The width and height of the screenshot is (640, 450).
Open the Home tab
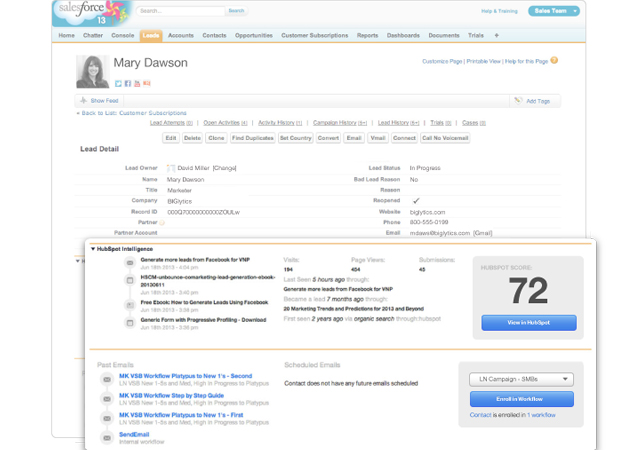coord(66,36)
